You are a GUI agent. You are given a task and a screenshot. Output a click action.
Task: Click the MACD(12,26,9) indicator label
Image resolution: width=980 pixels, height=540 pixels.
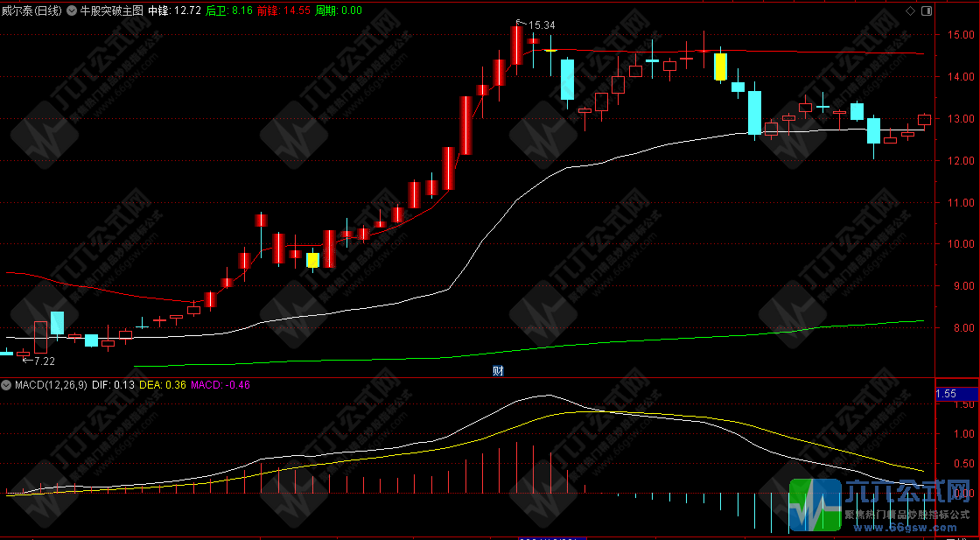[52, 385]
